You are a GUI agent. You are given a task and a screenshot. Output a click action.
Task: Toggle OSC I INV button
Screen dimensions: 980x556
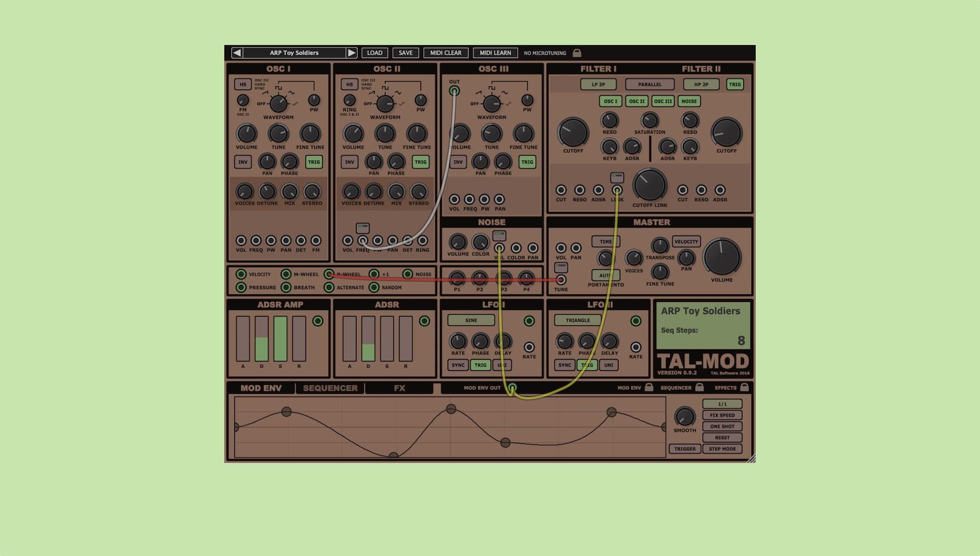(243, 162)
